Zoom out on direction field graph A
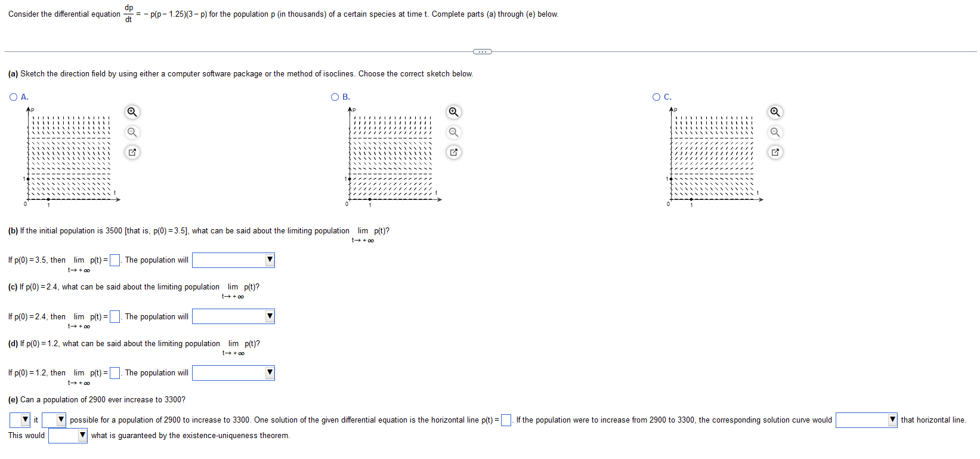The image size is (980, 459). 132,133
